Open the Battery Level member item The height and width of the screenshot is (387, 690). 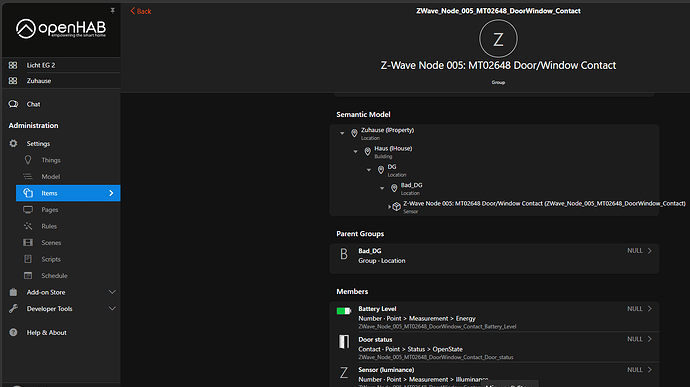pos(494,317)
